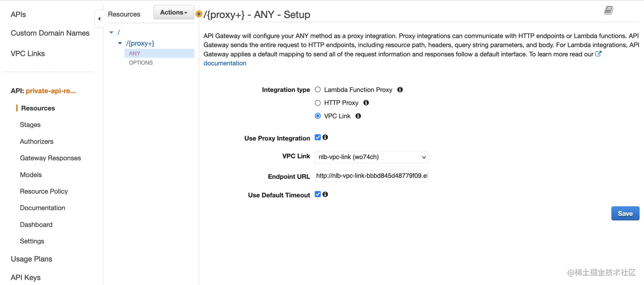Click the Endpoint URL text field
The height and width of the screenshot is (285, 644).
click(x=371, y=176)
